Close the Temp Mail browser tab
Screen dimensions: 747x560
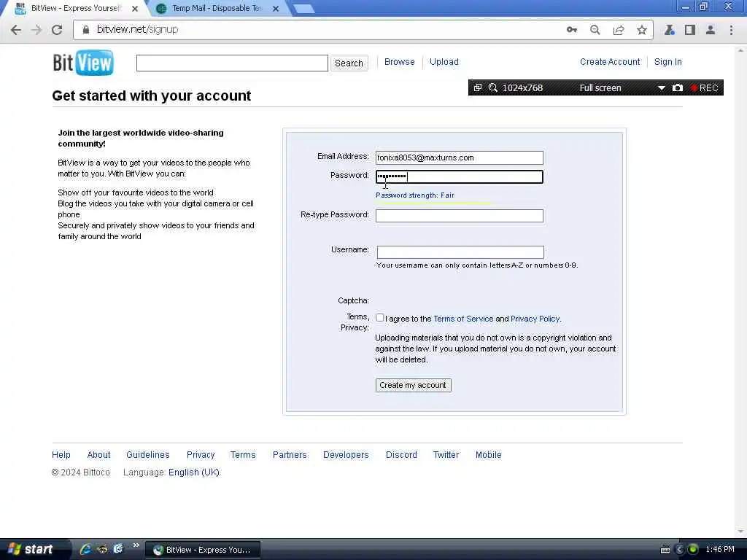(x=275, y=9)
